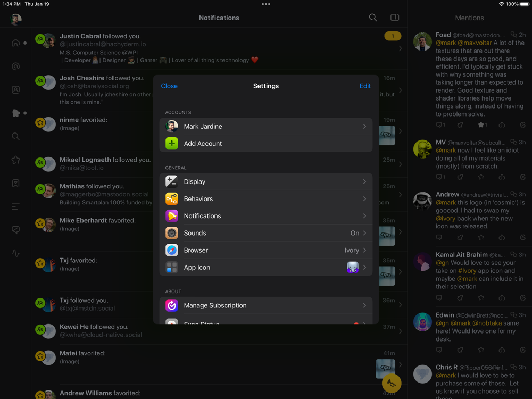Tap @ivory mention in Andrew's post
The height and width of the screenshot is (399, 532).
pyautogui.click(x=445, y=219)
